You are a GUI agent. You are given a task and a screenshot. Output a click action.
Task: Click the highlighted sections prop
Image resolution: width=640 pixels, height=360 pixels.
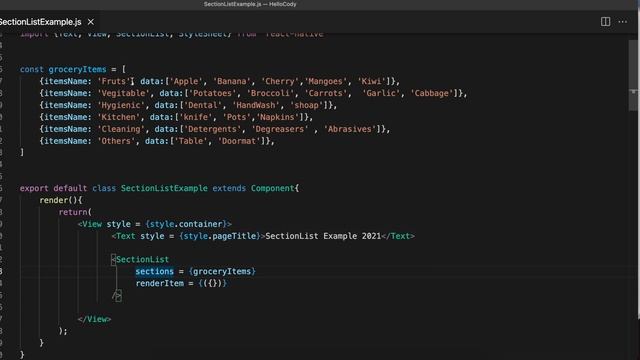click(x=155, y=271)
